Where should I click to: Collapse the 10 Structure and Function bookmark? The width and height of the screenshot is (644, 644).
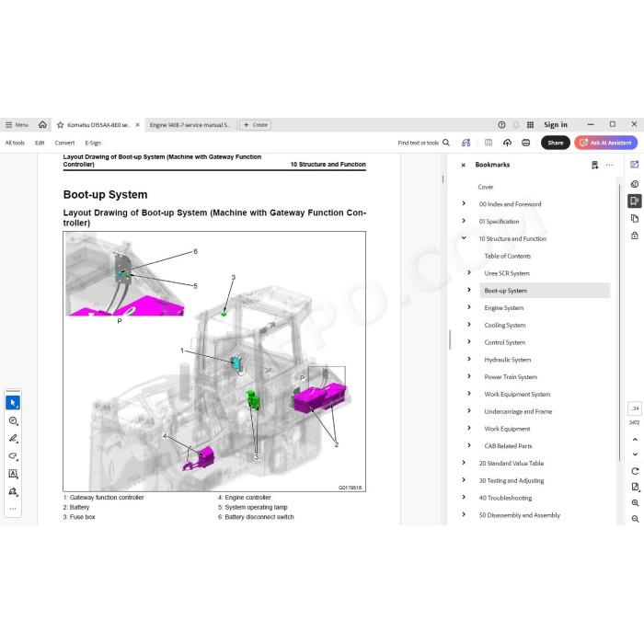point(464,237)
